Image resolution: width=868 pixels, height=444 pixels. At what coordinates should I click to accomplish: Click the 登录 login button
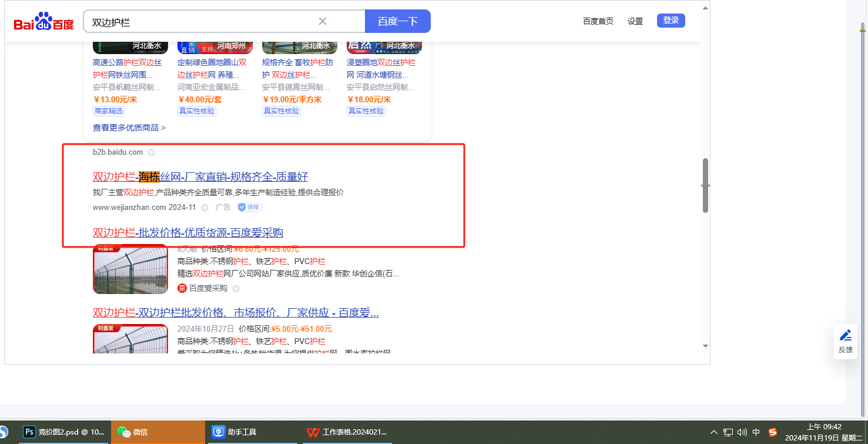(x=671, y=21)
